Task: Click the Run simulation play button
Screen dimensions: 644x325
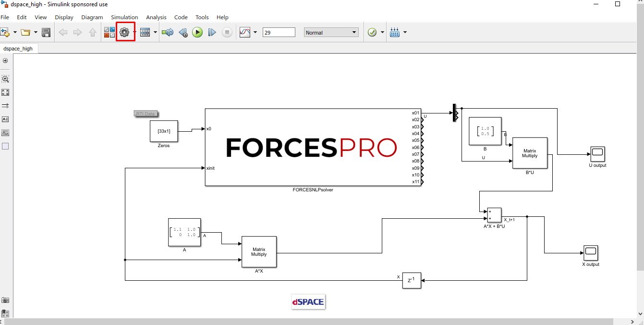Action: pyautogui.click(x=197, y=32)
